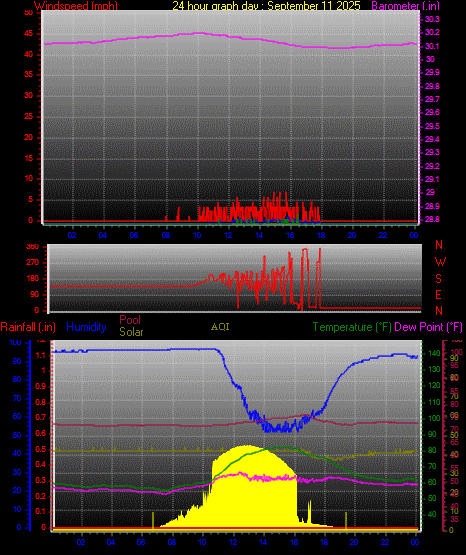Screen dimensions: 466x555
Task: Click the "110" temperature axis value
Action: 435,402
